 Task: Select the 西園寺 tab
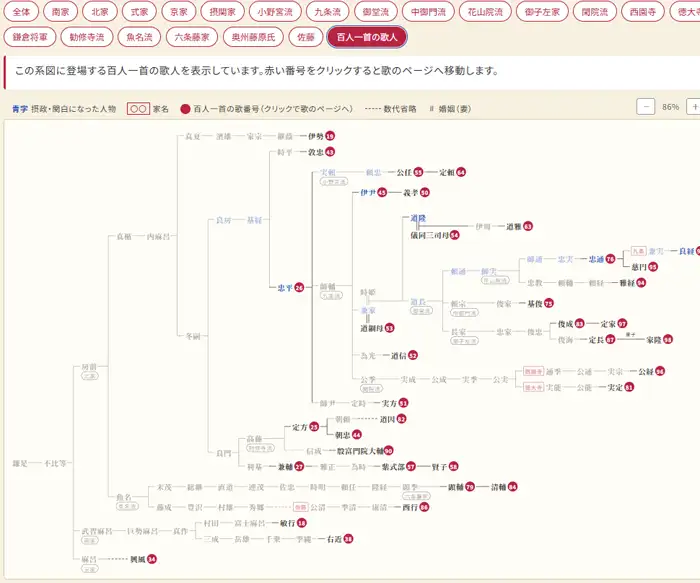[643, 12]
